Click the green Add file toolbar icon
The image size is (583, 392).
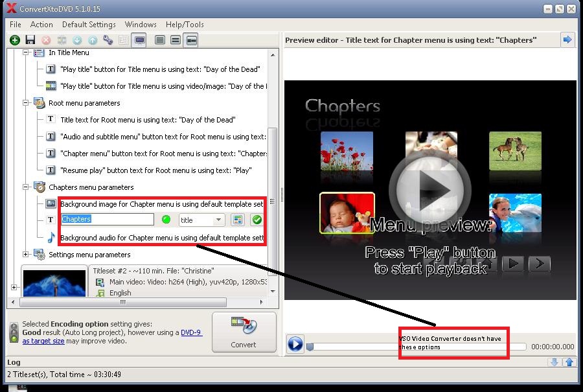(x=15, y=40)
